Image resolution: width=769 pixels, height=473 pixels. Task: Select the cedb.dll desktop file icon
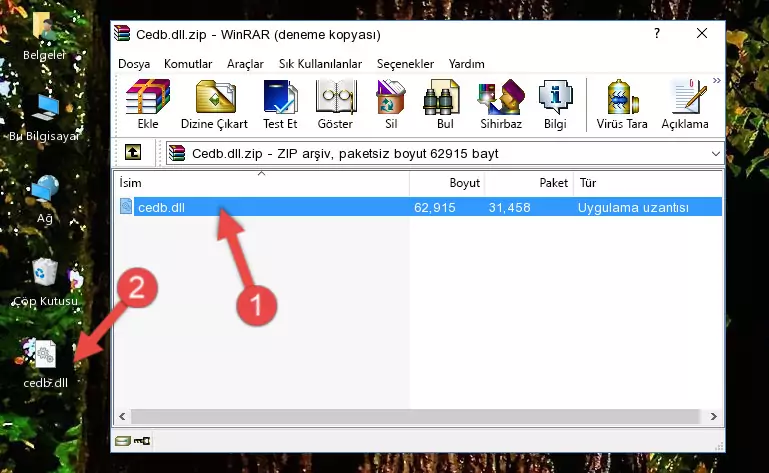pyautogui.click(x=46, y=364)
